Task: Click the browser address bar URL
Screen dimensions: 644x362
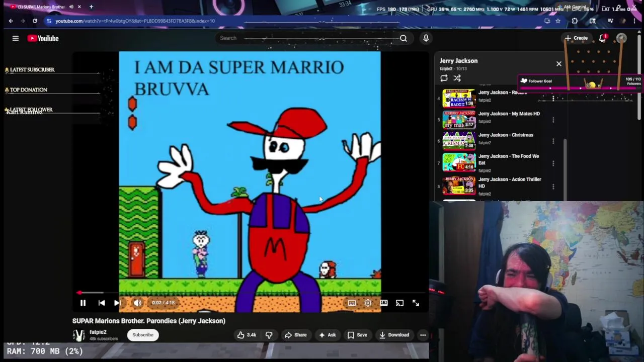Action: click(x=135, y=21)
